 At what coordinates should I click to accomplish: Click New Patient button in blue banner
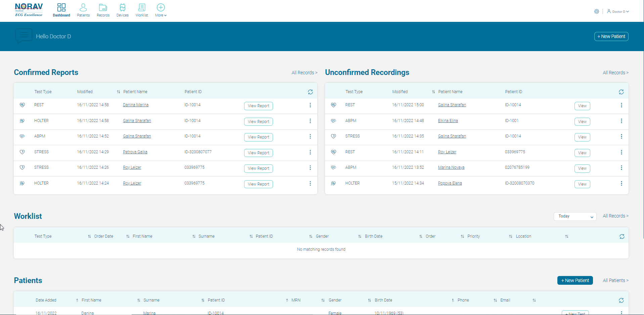tap(611, 36)
